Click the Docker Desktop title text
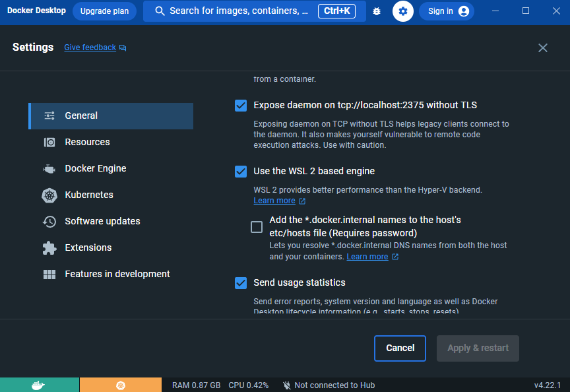 (x=36, y=11)
